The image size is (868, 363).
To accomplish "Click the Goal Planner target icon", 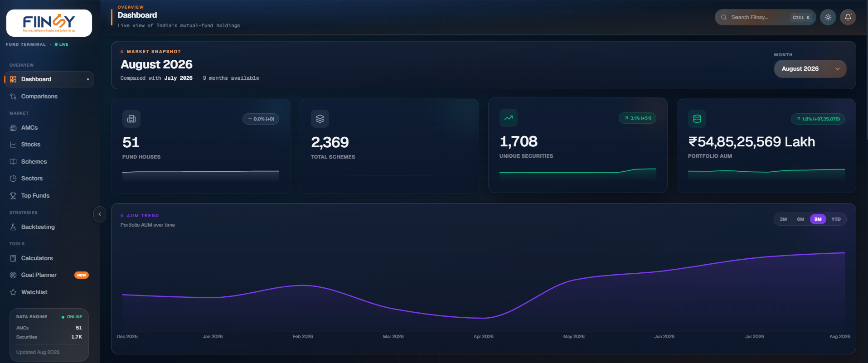I will tap(13, 275).
